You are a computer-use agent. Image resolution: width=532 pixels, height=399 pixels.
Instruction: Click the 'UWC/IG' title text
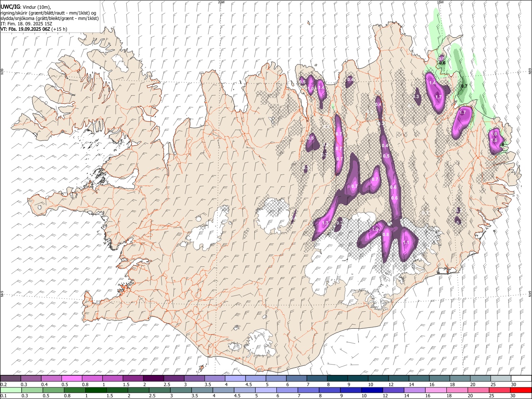coord(10,7)
